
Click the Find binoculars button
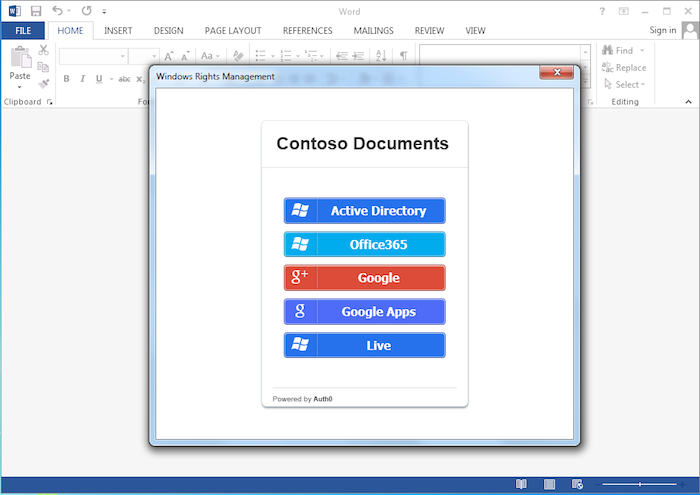(618, 50)
